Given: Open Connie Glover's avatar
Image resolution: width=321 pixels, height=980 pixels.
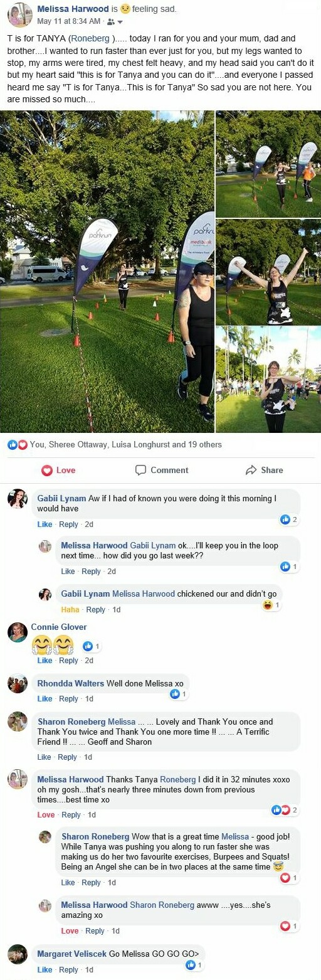Looking at the screenshot, I should point(18,632).
